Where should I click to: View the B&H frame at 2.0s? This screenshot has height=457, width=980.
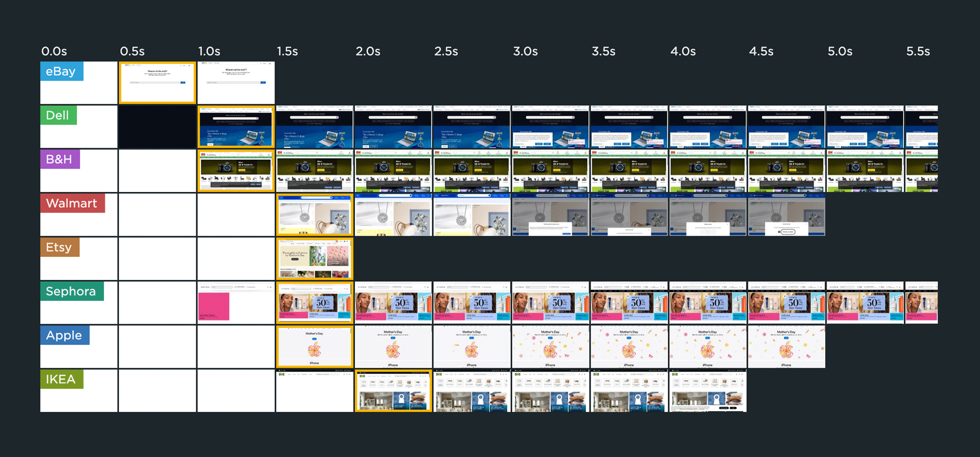[x=393, y=171]
